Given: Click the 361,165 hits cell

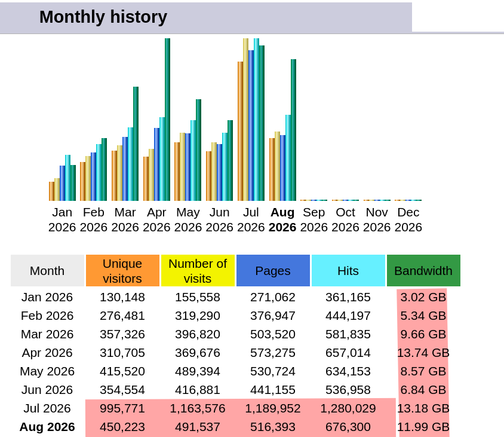Looking at the screenshot, I should (348, 297).
